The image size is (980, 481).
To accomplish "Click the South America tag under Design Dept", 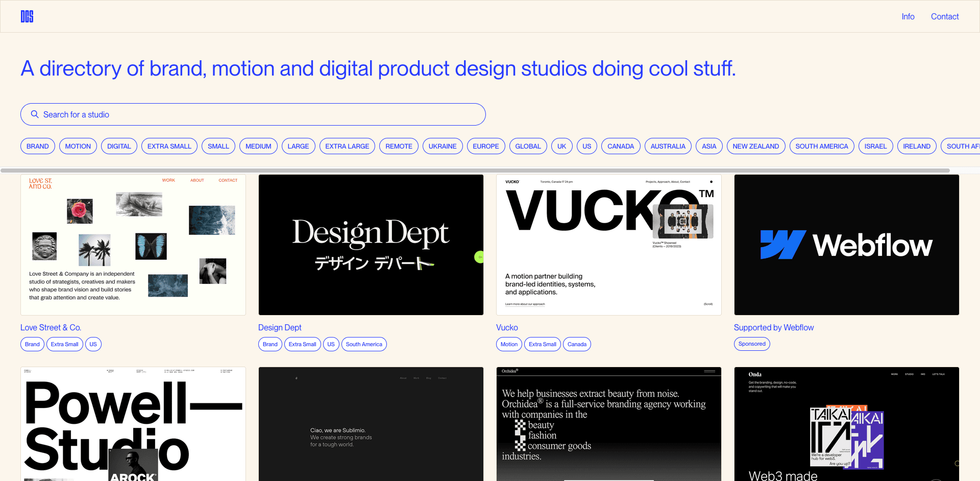I will tap(364, 344).
